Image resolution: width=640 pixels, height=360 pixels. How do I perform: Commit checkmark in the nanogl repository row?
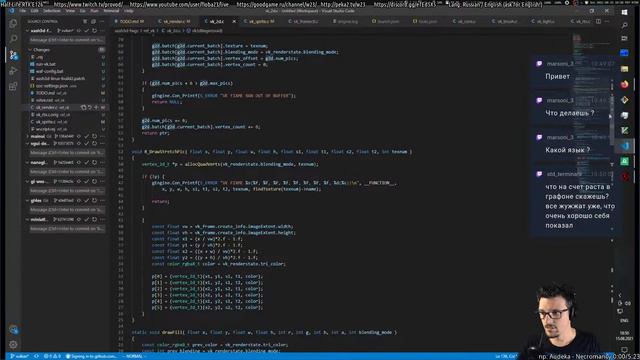coord(87,162)
